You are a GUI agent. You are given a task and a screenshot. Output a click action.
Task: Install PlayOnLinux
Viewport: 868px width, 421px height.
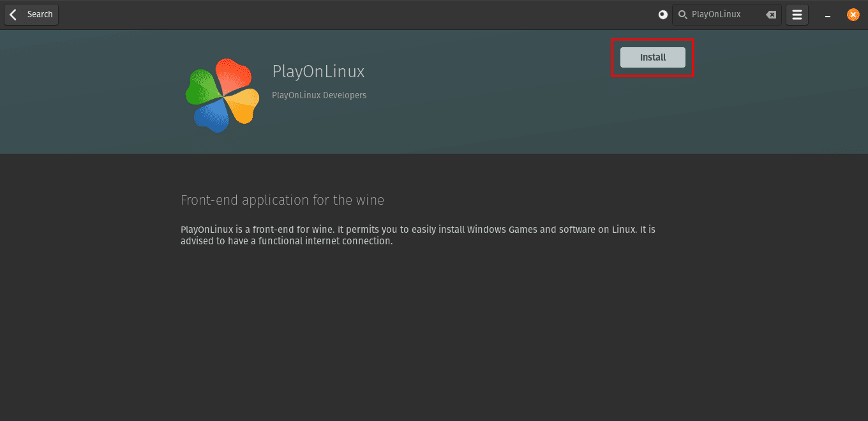pos(652,57)
